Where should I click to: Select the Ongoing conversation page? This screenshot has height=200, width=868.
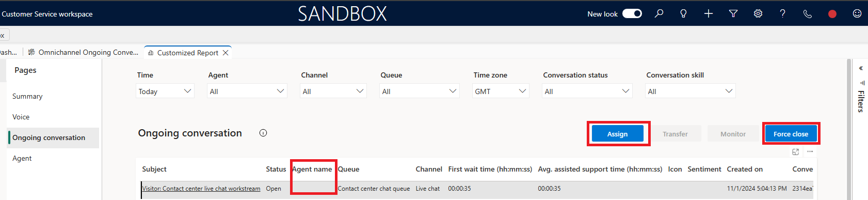[x=54, y=138]
